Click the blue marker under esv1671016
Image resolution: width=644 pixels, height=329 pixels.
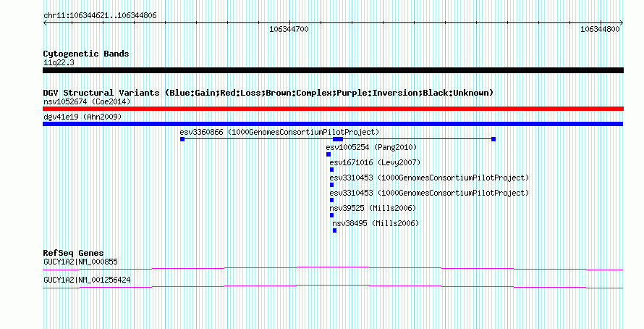click(332, 170)
